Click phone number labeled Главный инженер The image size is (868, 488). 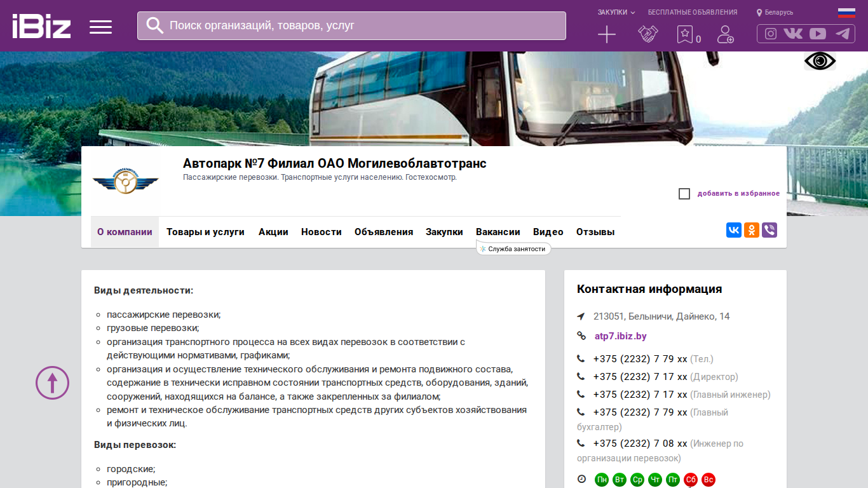point(641,395)
